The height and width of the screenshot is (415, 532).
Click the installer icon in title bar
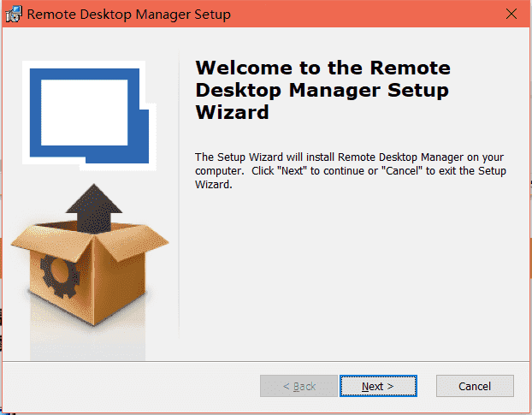click(x=14, y=15)
